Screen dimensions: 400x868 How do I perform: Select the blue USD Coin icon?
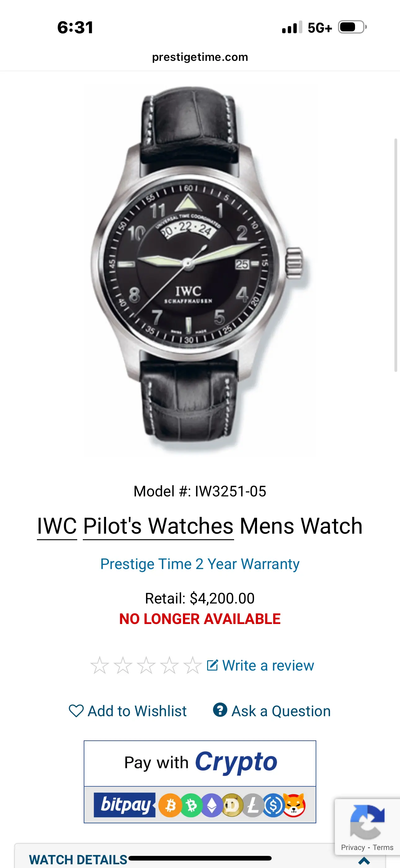tap(273, 805)
